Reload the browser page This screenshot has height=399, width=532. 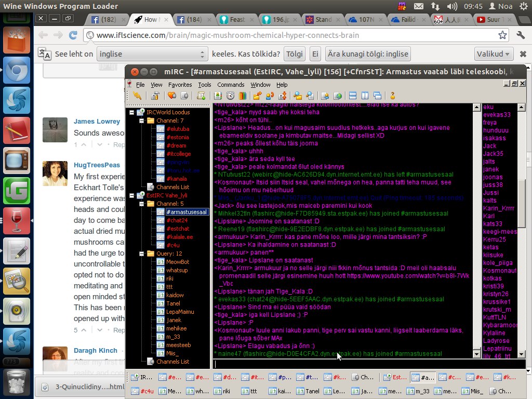pos(73,35)
